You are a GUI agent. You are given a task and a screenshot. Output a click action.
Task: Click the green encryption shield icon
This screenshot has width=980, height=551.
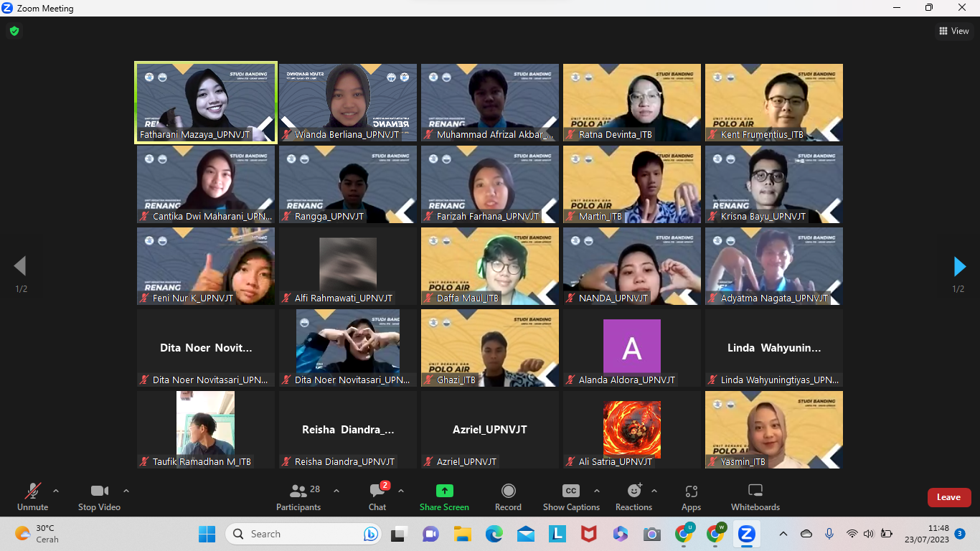coord(14,31)
